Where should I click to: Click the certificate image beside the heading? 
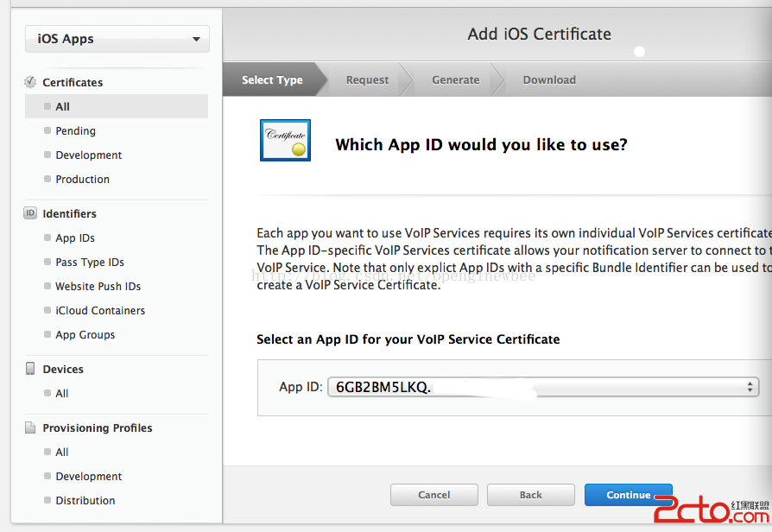(285, 140)
